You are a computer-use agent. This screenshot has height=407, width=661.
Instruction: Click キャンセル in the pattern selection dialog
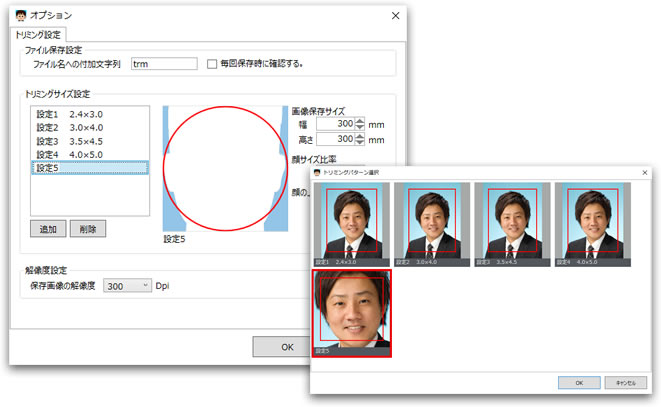626,382
